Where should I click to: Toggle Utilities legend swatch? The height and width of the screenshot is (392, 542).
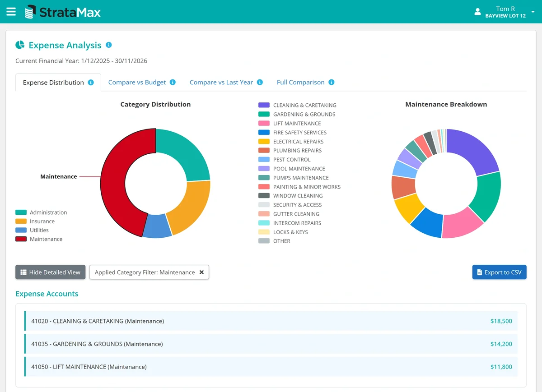tap(21, 230)
